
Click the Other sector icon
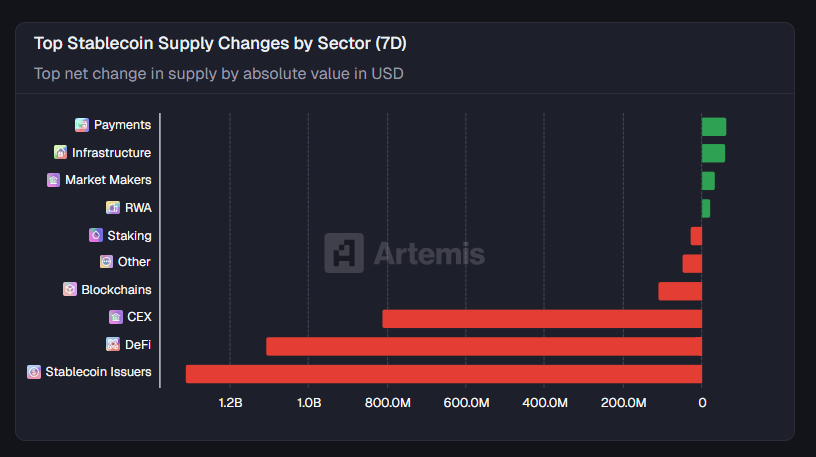coord(106,262)
